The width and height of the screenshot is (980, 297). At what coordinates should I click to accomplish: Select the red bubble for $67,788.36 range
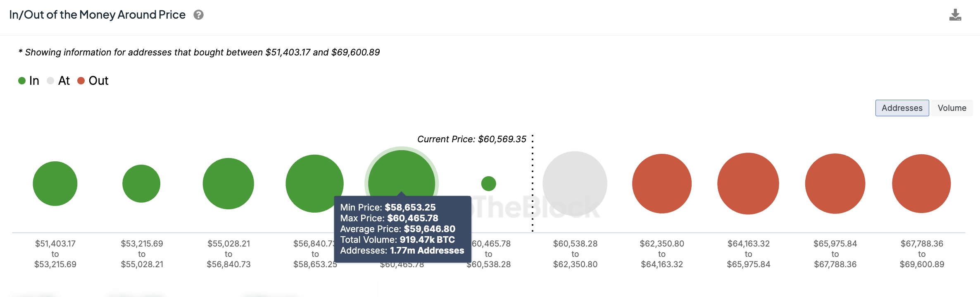921,183
